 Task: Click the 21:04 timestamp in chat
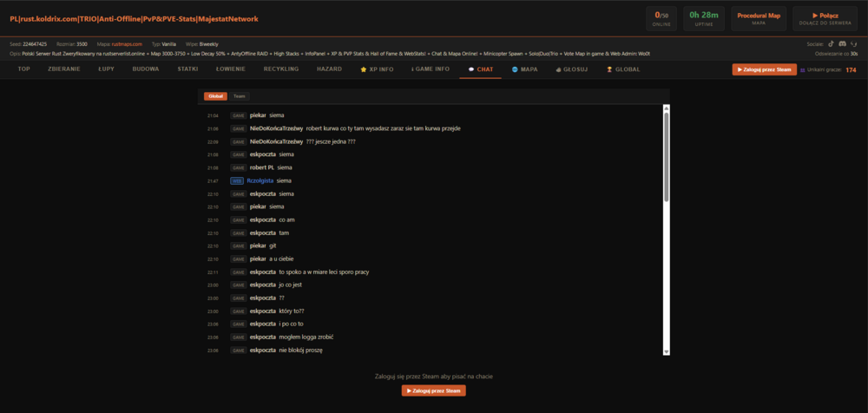(213, 115)
